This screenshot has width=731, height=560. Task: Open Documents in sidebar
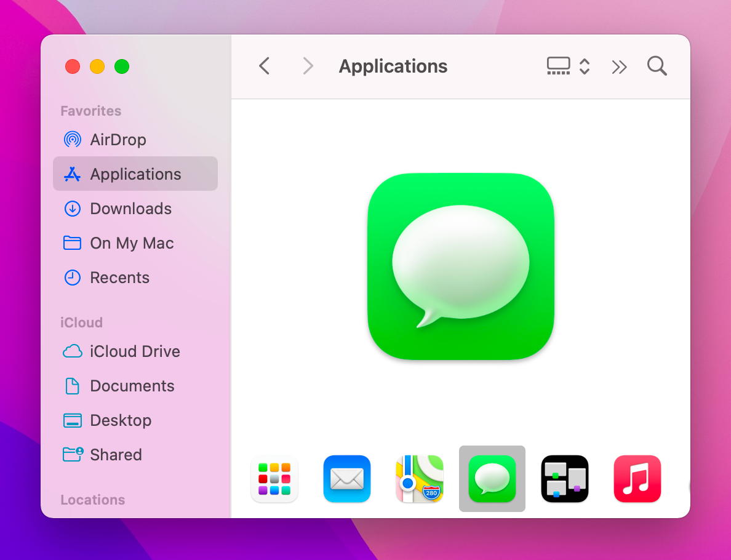(x=135, y=386)
